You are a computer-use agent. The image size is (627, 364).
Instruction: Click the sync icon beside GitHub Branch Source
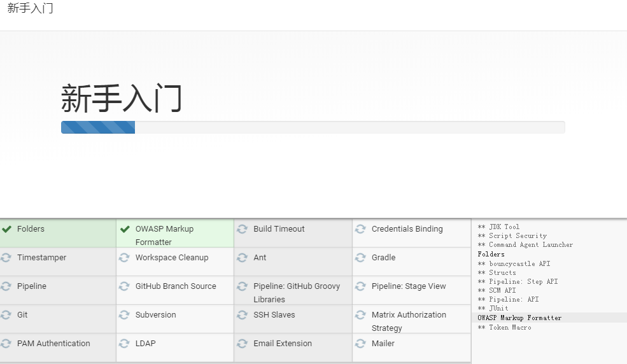124,286
